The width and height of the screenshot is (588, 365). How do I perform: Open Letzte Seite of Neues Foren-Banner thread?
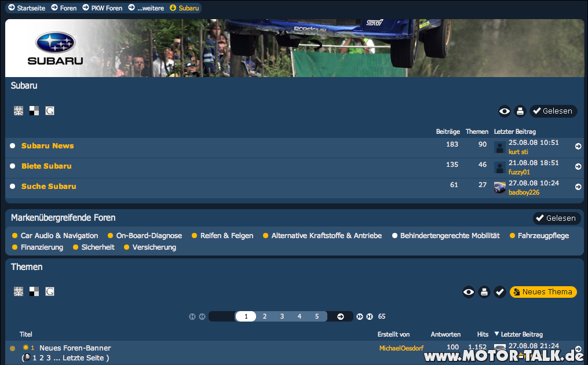tap(83, 358)
